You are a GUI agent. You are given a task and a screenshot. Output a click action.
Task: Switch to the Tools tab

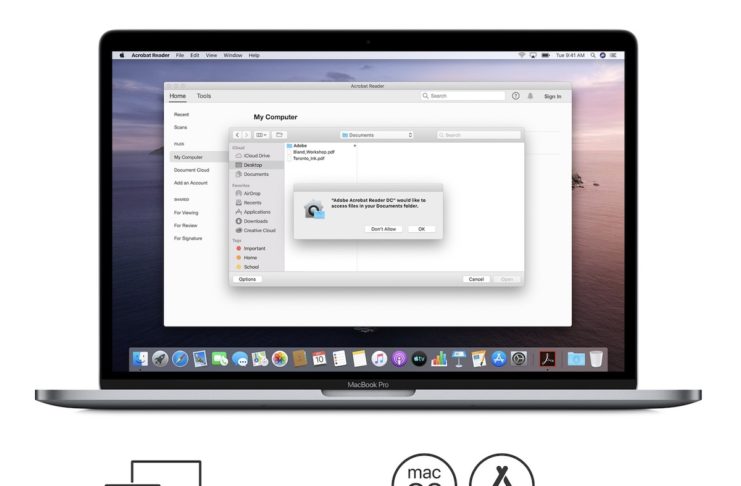coord(204,96)
